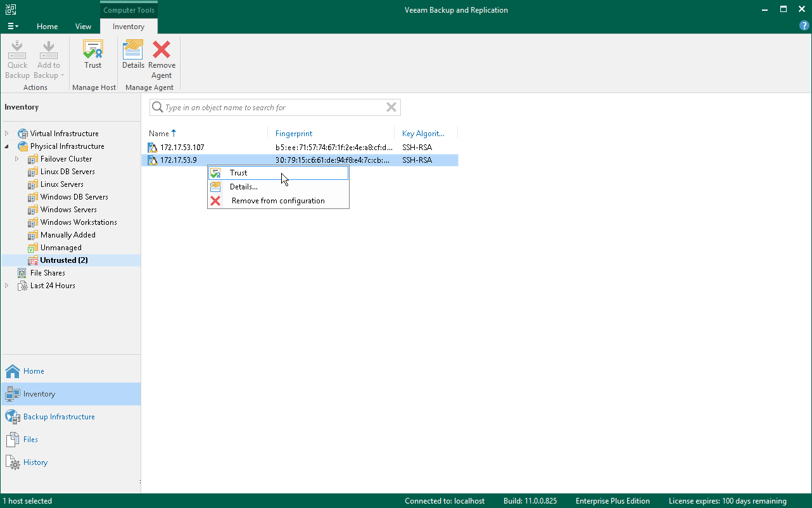Click the Inventory view icon in navigation pane
Image resolution: width=812 pixels, height=508 pixels.
(13, 394)
